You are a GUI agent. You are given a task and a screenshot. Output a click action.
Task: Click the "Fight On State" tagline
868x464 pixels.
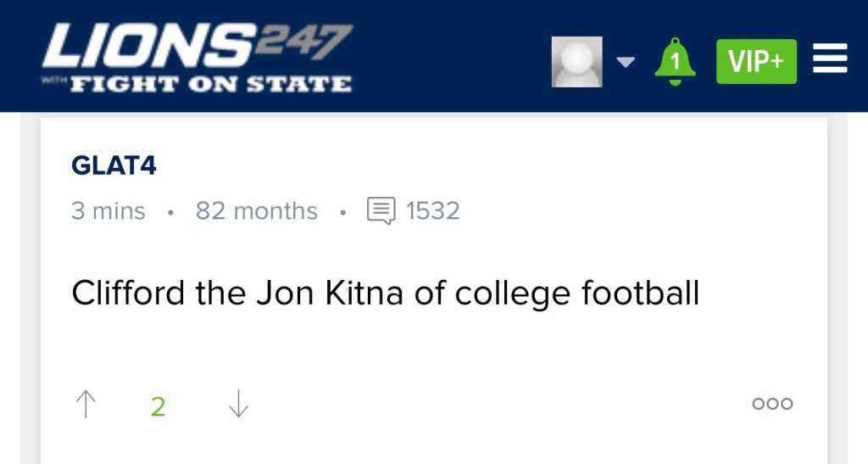click(210, 84)
